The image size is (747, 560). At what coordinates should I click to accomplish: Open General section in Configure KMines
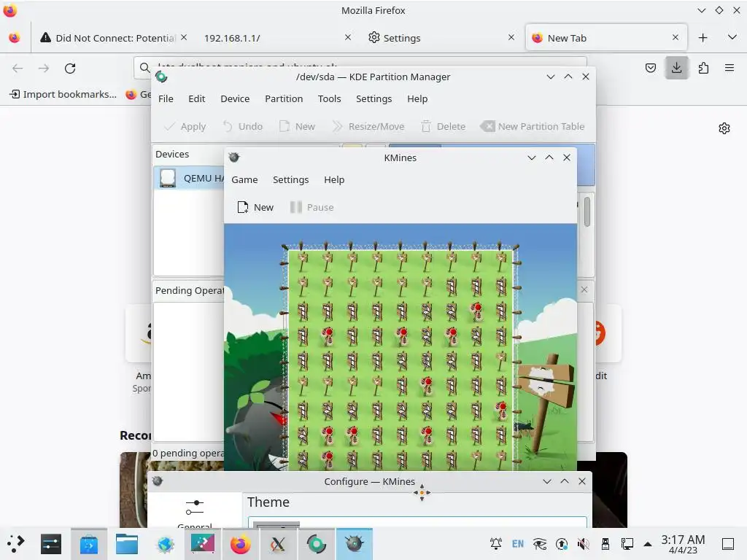[x=194, y=513]
